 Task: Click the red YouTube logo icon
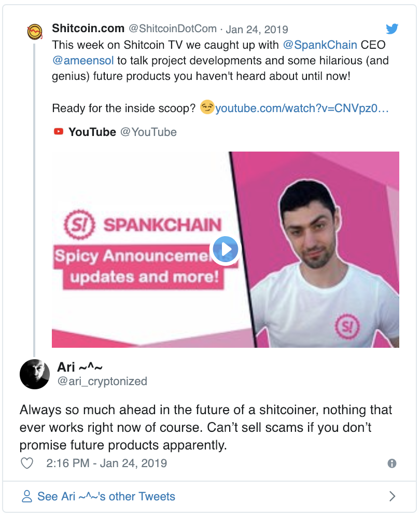58,132
